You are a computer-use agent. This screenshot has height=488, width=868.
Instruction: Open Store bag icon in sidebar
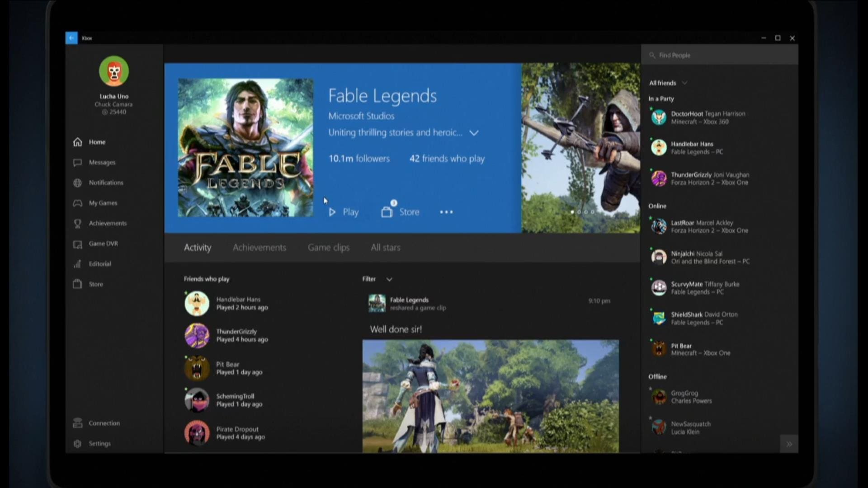click(x=78, y=284)
